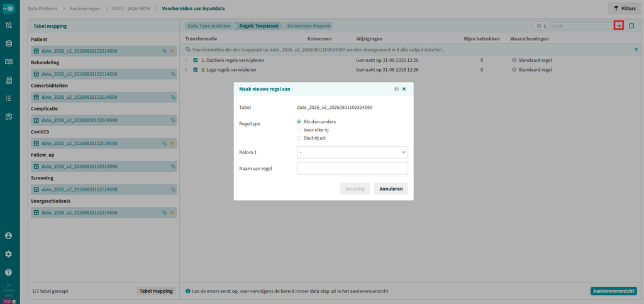The image size is (644, 304).
Task: Uncheck Dubbele regels verwijderen checkbox
Action: point(196,60)
